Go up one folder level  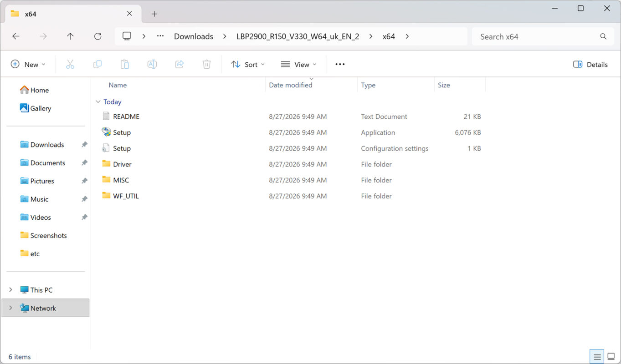70,36
